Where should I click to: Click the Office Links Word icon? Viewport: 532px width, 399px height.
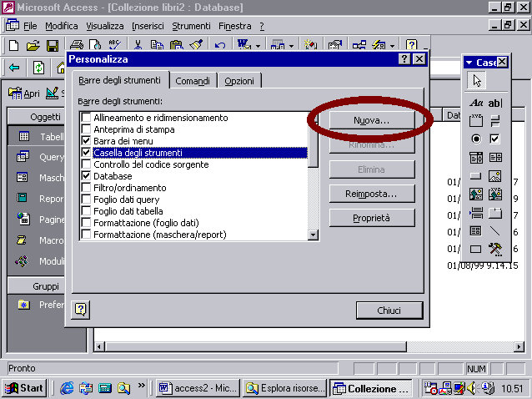click(x=244, y=44)
